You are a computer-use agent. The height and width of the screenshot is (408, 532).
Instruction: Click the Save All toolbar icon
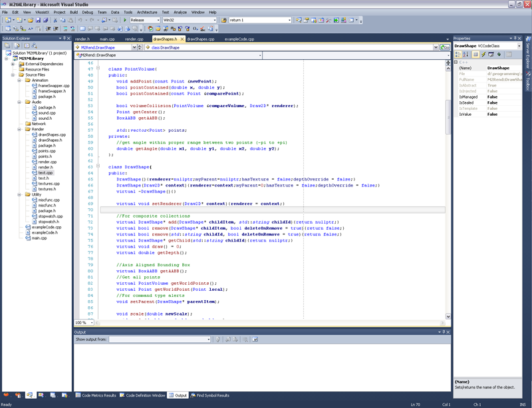(45, 20)
